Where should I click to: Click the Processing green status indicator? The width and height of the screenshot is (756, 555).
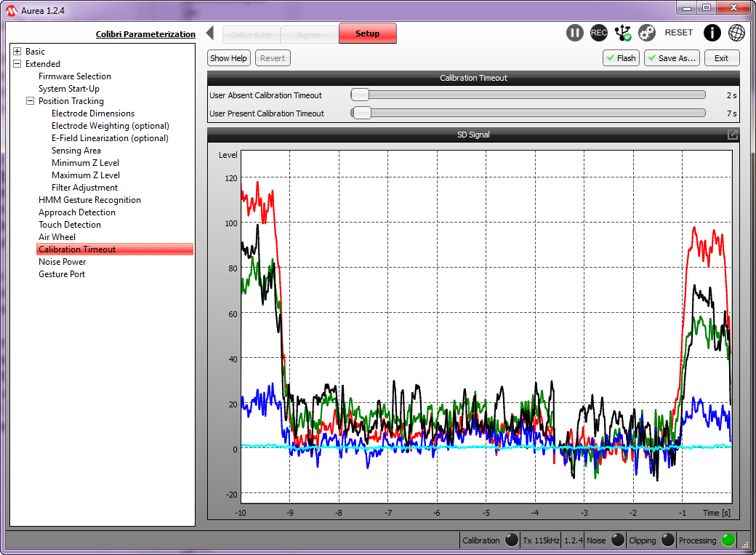tap(728, 540)
